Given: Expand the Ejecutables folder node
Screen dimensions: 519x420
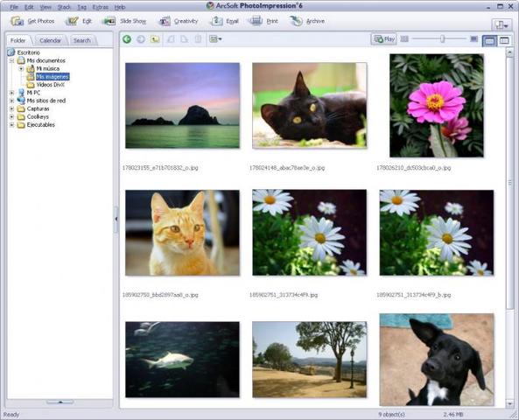Looking at the screenshot, I should coord(11,125).
